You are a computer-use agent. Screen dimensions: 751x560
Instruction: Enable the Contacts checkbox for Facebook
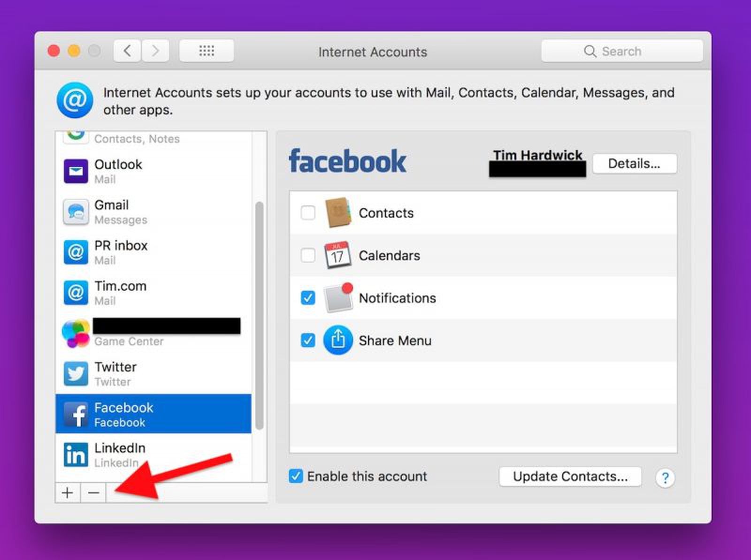(308, 213)
